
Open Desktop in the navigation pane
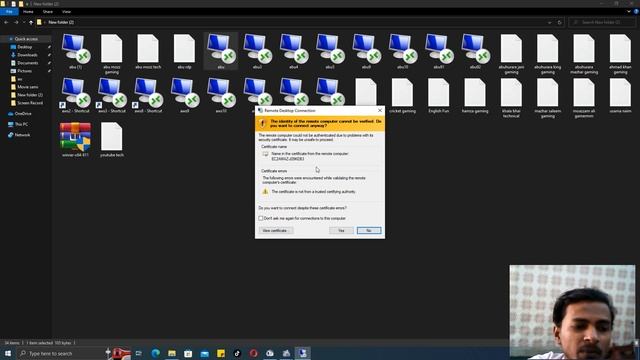pyautogui.click(x=24, y=47)
